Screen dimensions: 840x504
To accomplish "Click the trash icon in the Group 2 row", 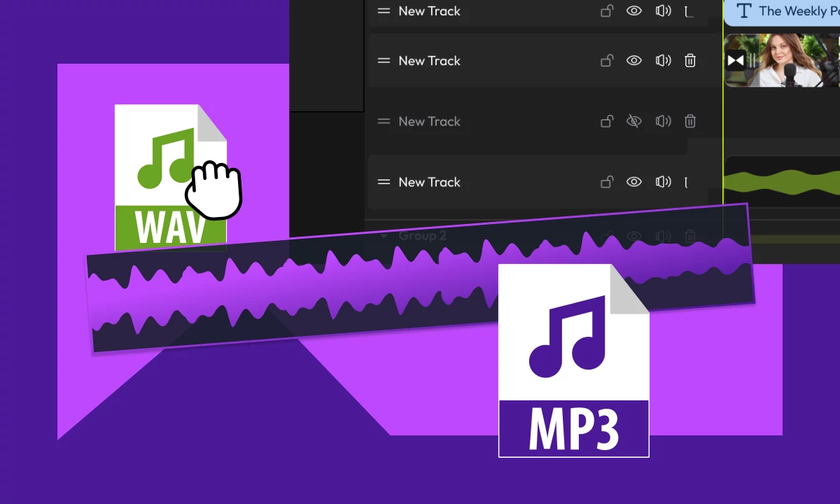I will pyautogui.click(x=690, y=236).
